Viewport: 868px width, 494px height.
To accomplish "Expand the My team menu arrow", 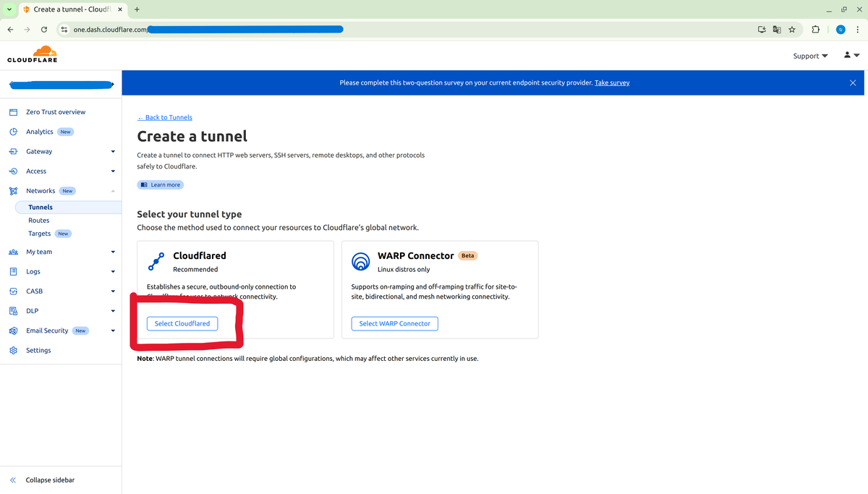I will (x=113, y=252).
